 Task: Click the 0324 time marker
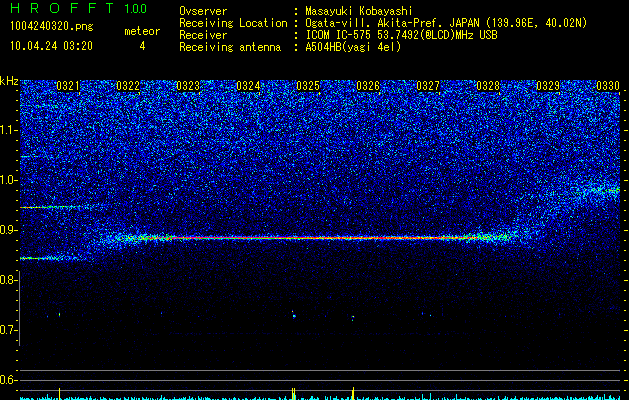248,86
